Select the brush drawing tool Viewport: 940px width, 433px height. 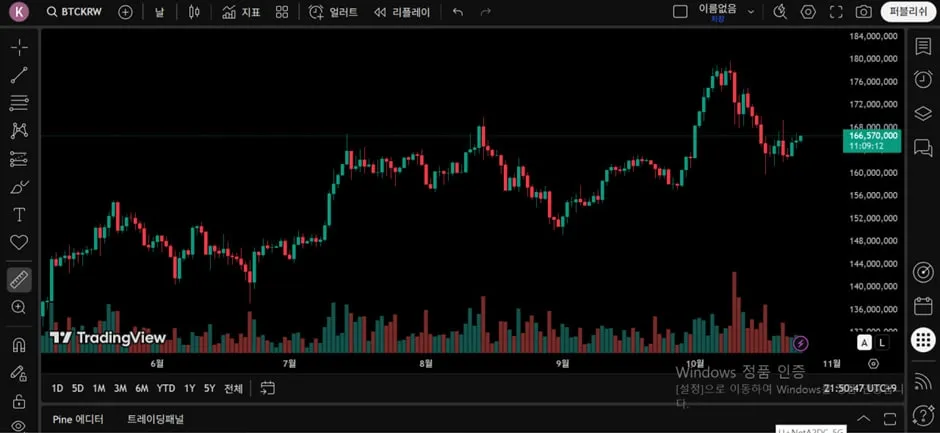(x=19, y=187)
